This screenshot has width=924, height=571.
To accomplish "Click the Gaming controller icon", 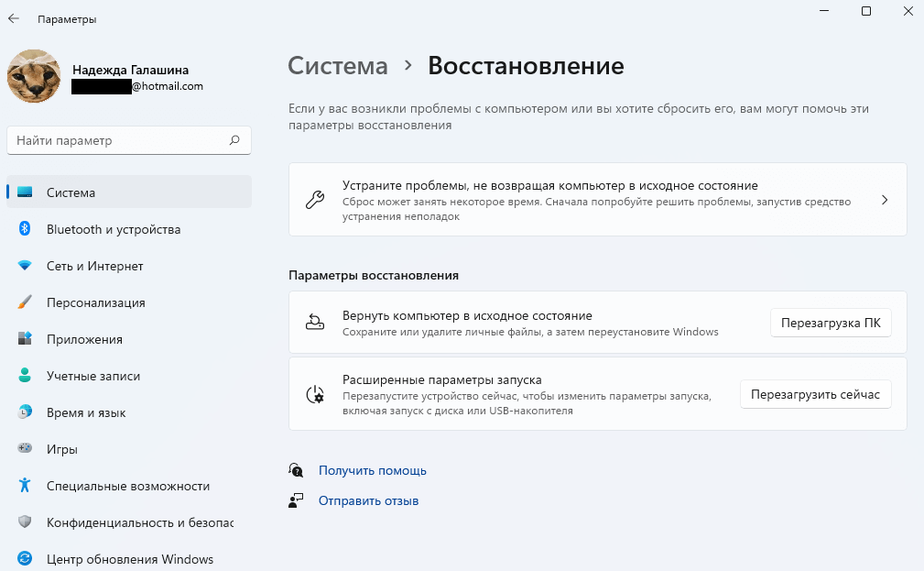I will pyautogui.click(x=26, y=449).
